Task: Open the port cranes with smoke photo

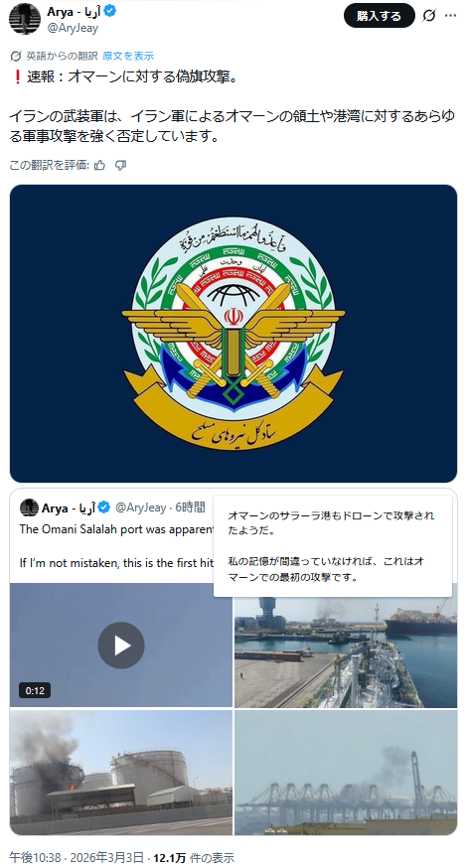Action: coord(346,773)
